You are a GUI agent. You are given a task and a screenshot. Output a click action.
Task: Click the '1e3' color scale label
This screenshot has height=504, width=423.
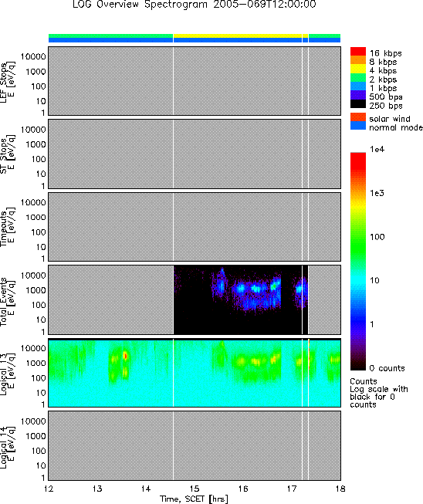point(377,193)
